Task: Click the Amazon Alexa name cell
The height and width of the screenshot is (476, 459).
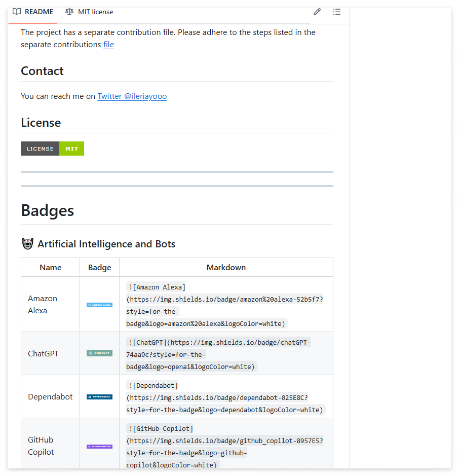Action: (x=50, y=305)
